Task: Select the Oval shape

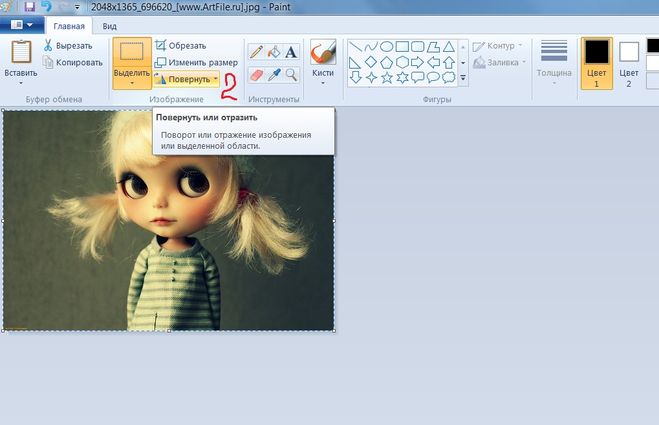Action: pos(386,47)
